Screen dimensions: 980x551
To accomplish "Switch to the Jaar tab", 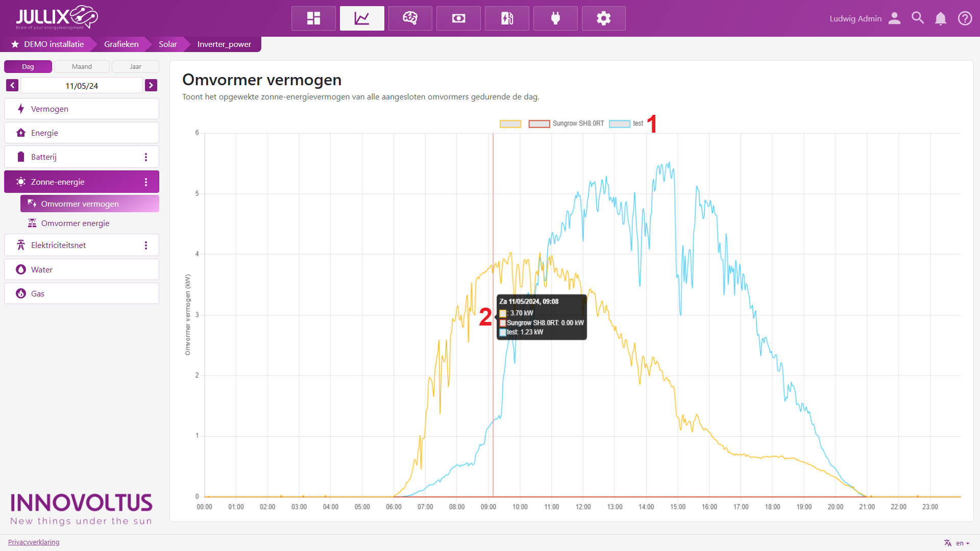I will coord(135,67).
